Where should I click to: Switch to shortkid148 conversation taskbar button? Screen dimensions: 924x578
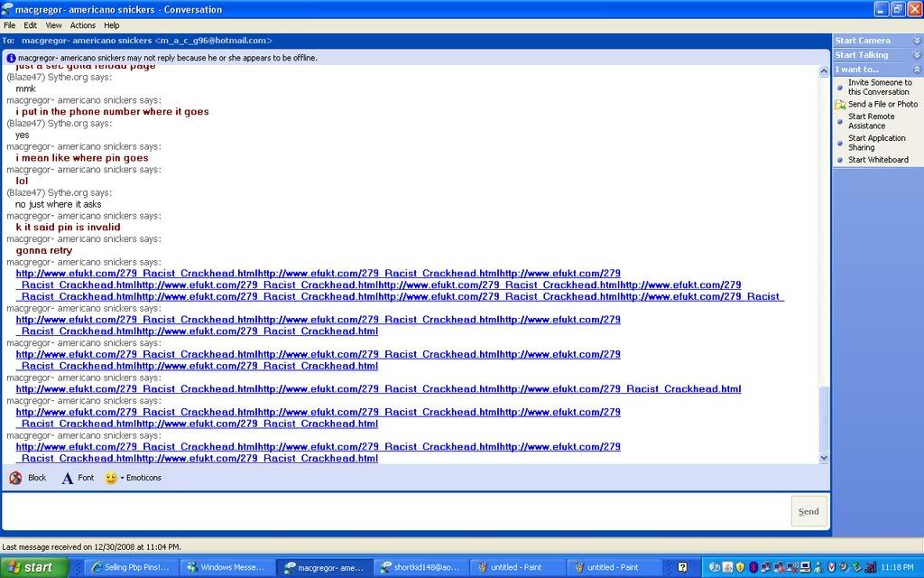click(420, 567)
